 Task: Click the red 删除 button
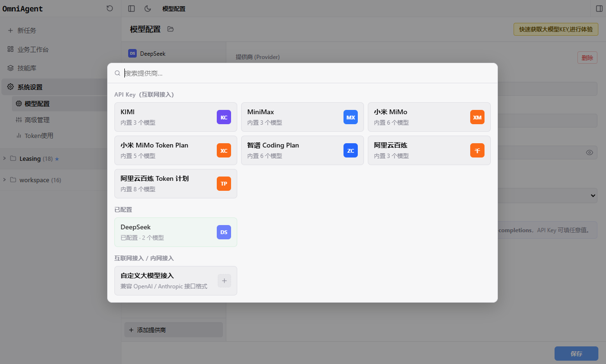587,58
